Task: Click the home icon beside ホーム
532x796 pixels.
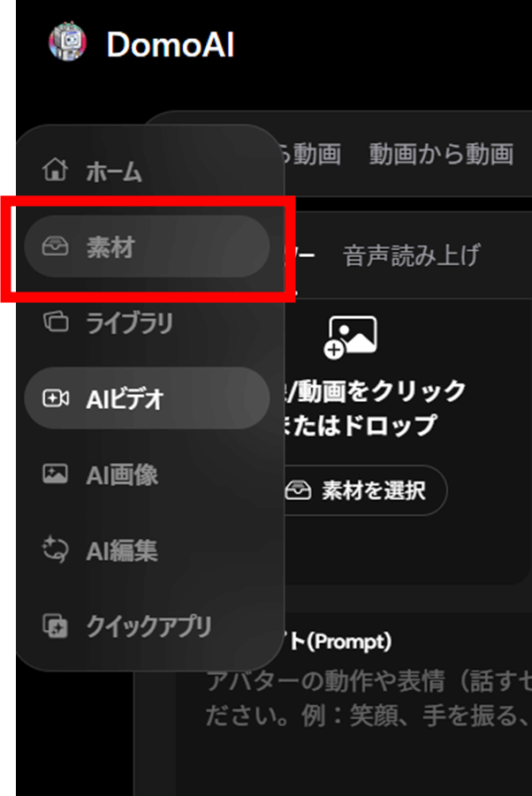Action: coord(55,170)
